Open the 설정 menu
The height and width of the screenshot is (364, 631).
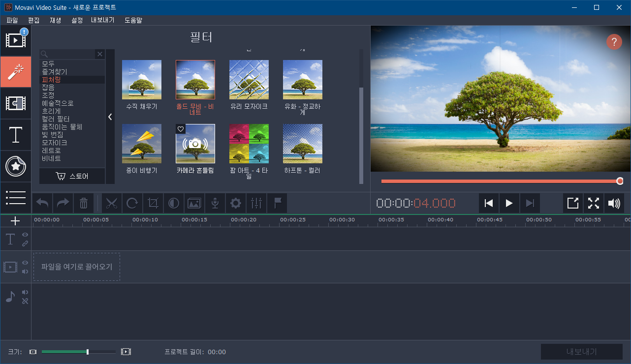tap(77, 20)
